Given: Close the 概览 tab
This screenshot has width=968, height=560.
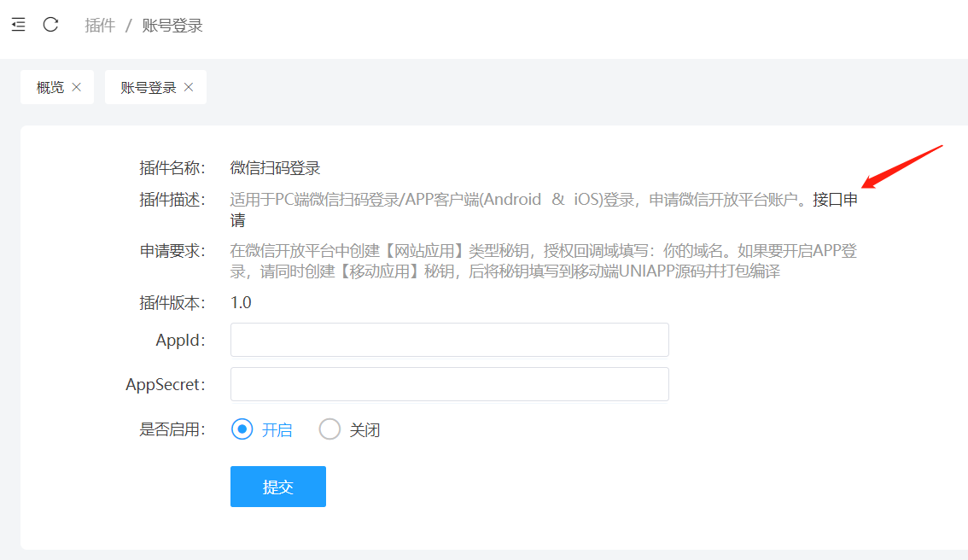Looking at the screenshot, I should (77, 87).
